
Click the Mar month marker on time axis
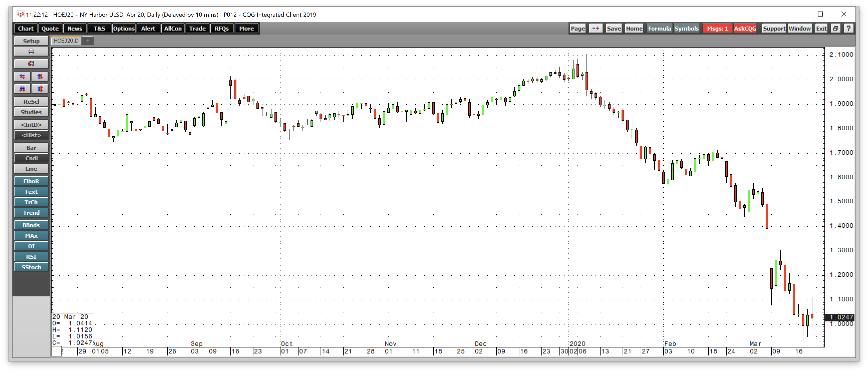755,344
